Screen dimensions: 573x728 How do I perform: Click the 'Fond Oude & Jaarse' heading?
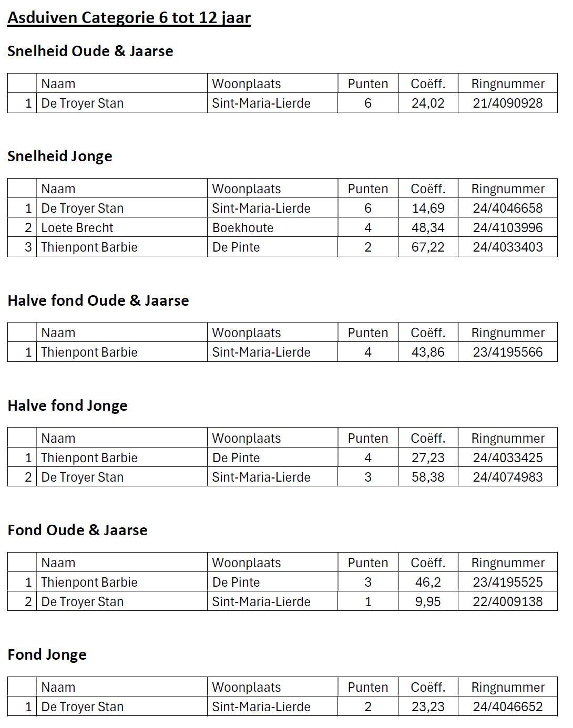click(x=77, y=530)
